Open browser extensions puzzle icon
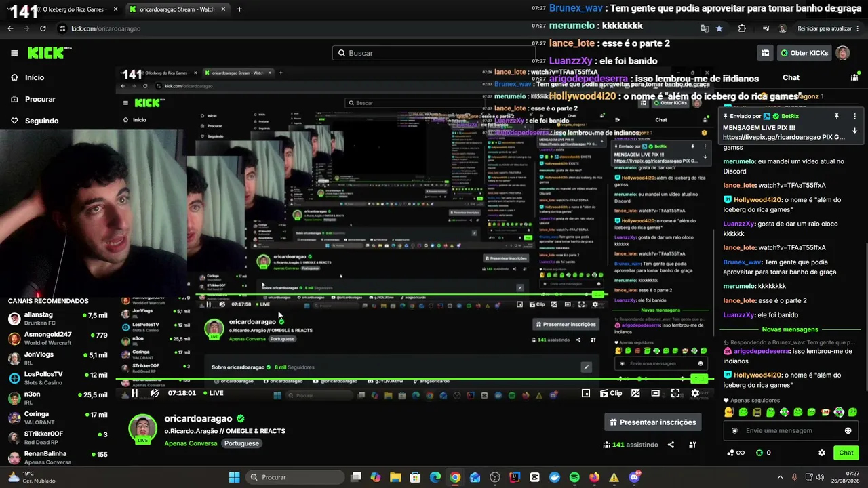The height and width of the screenshot is (488, 868). [742, 28]
